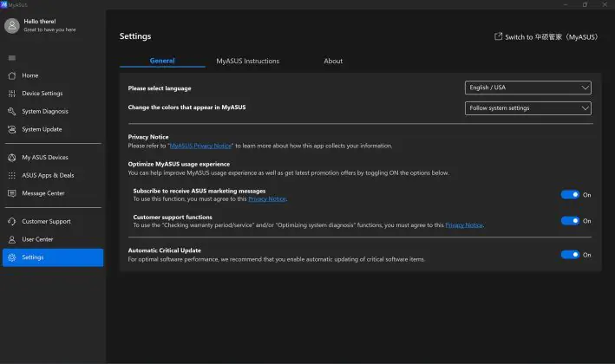Open My ASUS Devices in the sidebar
Screen dimensions: 615x364
pyautogui.click(x=45, y=158)
